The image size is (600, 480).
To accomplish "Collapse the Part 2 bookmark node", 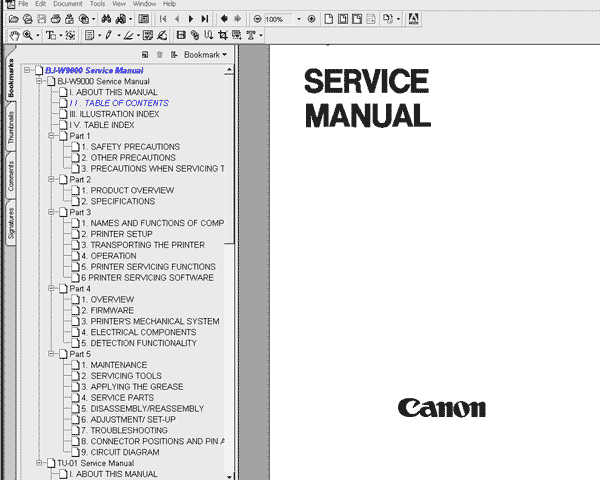I will tap(51, 180).
